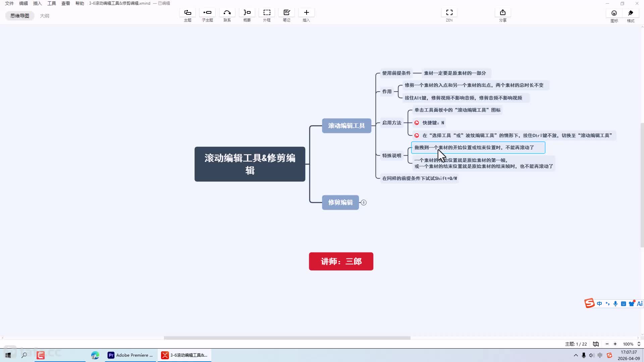Toggle the 格式 format panel
The image size is (644, 362).
631,16
